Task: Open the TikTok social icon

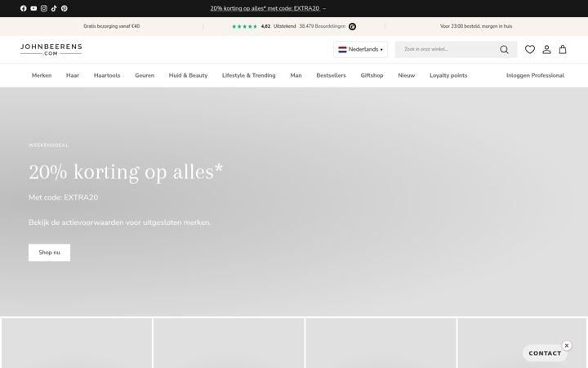Action: [54, 8]
